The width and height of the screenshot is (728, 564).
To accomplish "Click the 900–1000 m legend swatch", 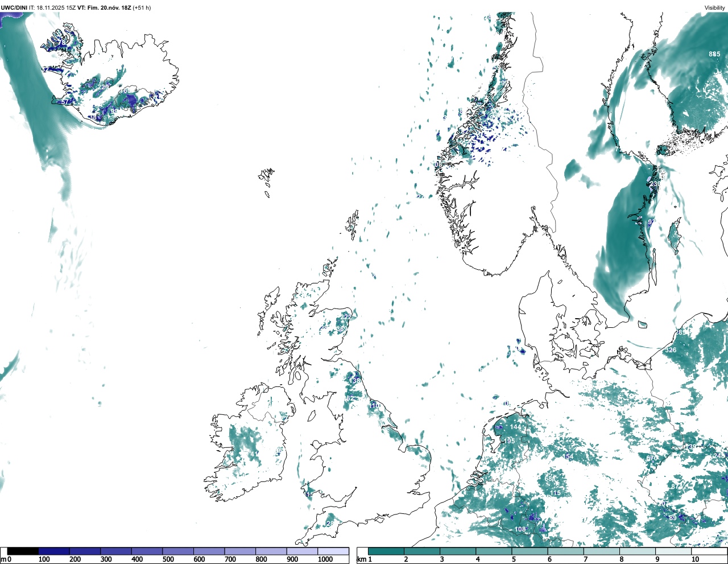I will [x=302, y=551].
